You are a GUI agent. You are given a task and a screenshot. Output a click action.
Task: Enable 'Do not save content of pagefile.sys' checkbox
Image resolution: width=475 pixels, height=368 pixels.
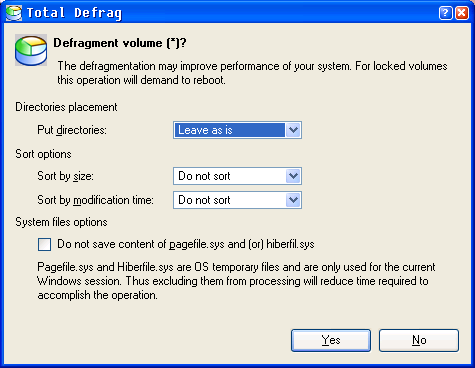[44, 244]
